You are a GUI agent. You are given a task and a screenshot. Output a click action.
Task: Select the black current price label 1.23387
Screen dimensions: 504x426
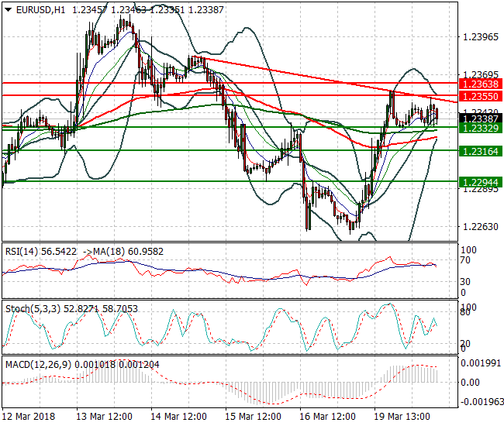pyautogui.click(x=481, y=119)
